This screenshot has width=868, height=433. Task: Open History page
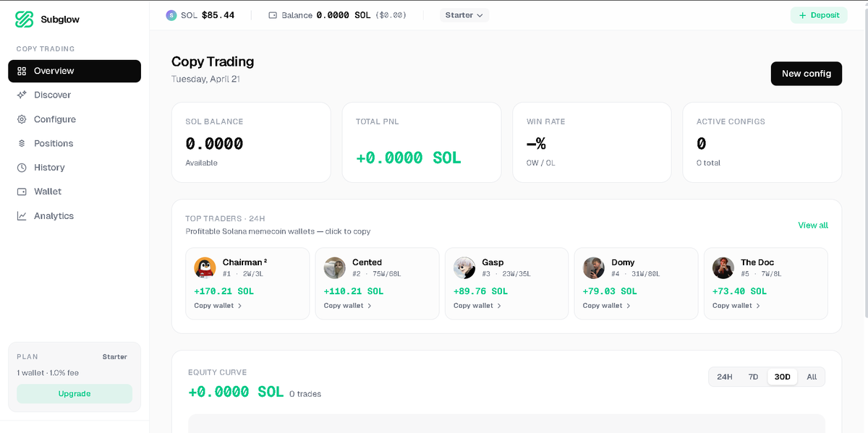(75, 167)
